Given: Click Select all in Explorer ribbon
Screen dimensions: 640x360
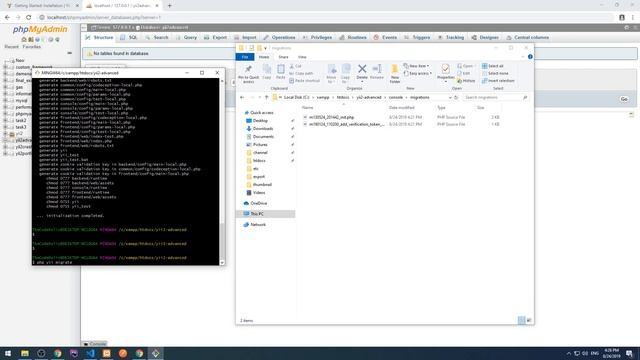Looking at the screenshot, I should (493, 66).
